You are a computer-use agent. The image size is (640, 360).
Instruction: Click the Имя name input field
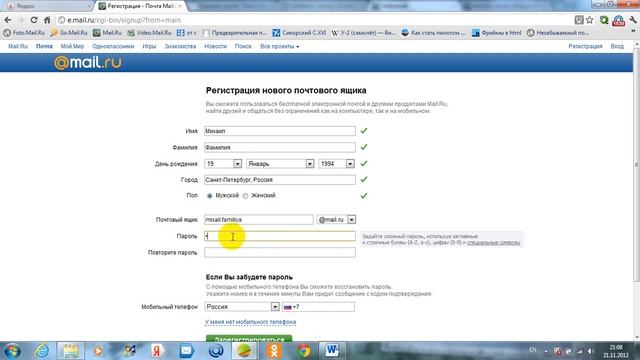(280, 131)
